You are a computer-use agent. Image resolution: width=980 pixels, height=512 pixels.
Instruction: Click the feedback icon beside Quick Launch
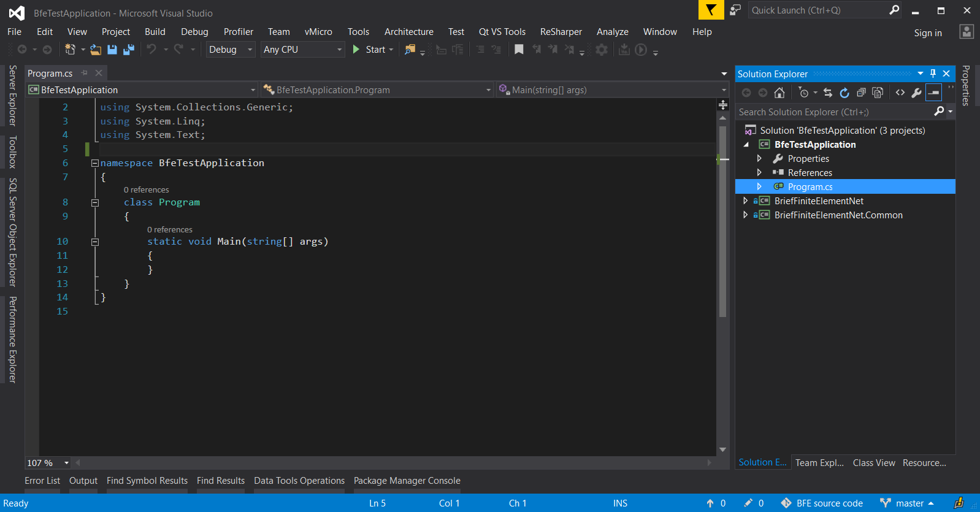(735, 10)
